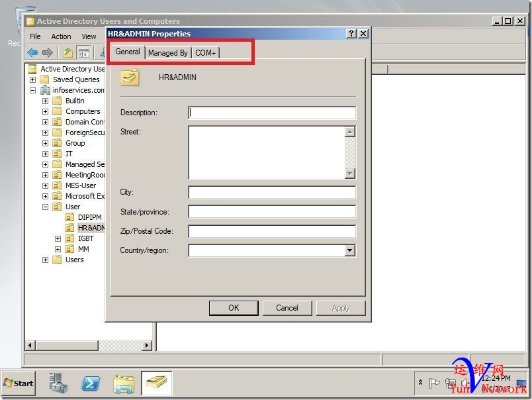
Task: Expand the Users container
Action: coord(46,260)
